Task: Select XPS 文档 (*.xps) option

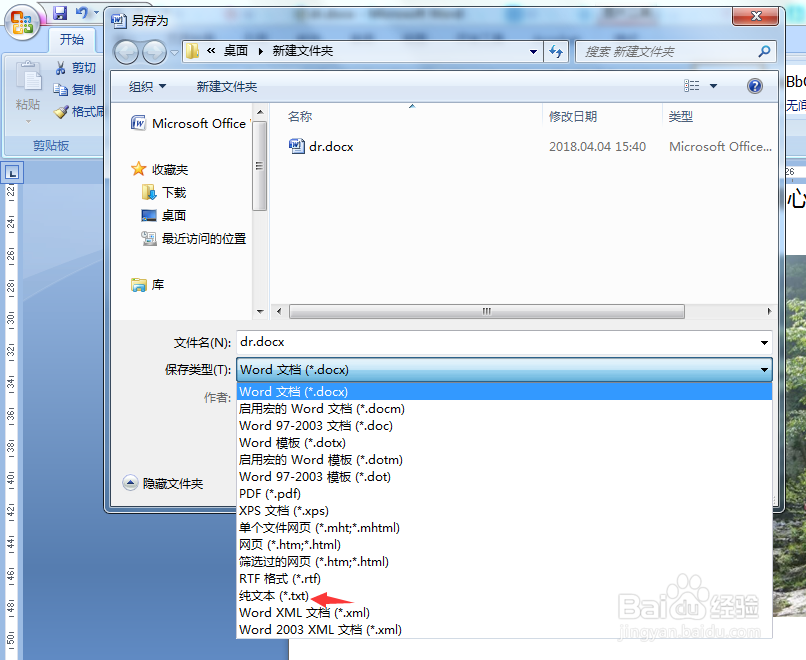Action: [504, 510]
